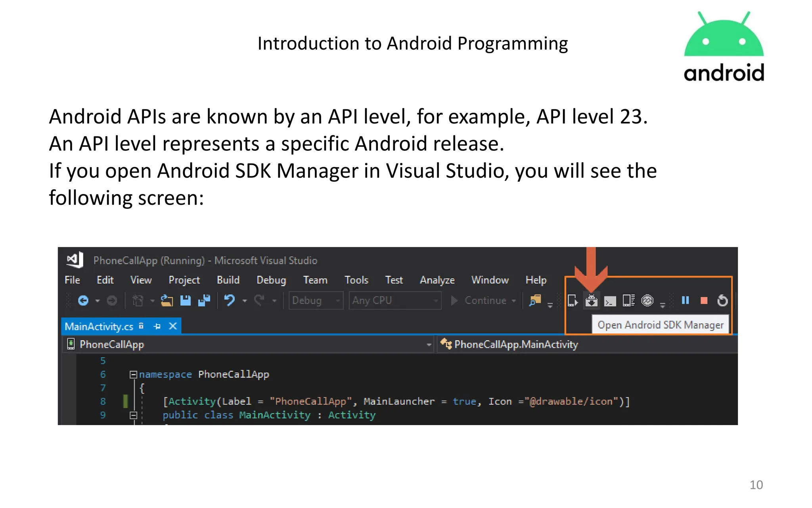
Task: Open Android toolbar overflow options arrow
Action: tap(663, 305)
